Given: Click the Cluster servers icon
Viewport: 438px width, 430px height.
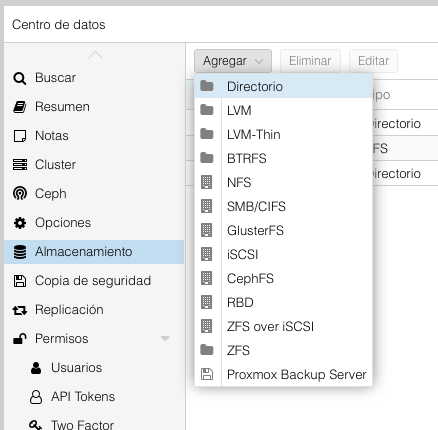Looking at the screenshot, I should tap(20, 165).
